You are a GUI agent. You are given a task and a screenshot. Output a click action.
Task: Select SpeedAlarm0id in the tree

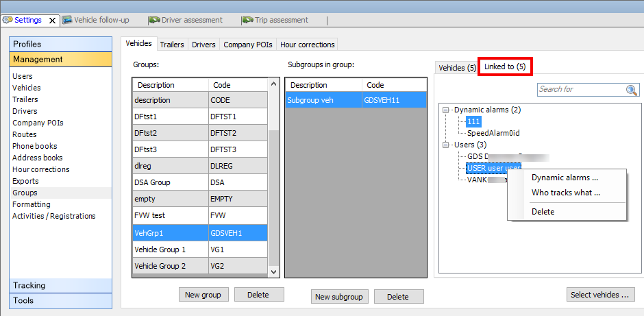tap(493, 133)
